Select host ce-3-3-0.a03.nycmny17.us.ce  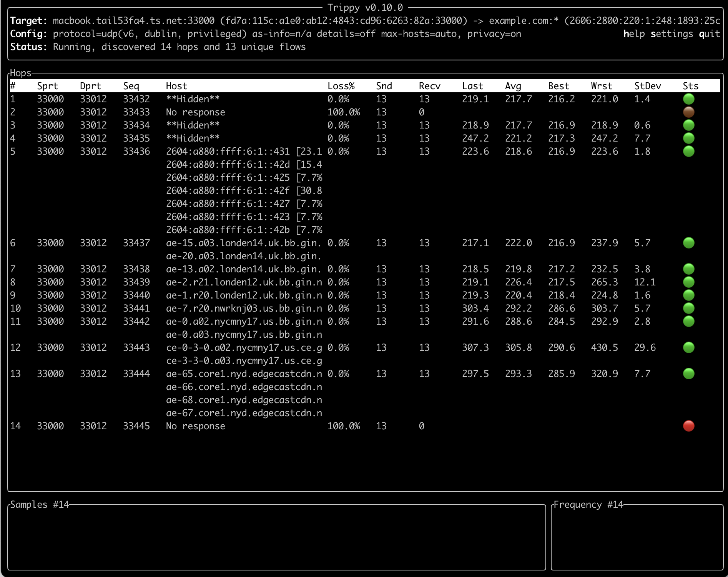click(244, 360)
